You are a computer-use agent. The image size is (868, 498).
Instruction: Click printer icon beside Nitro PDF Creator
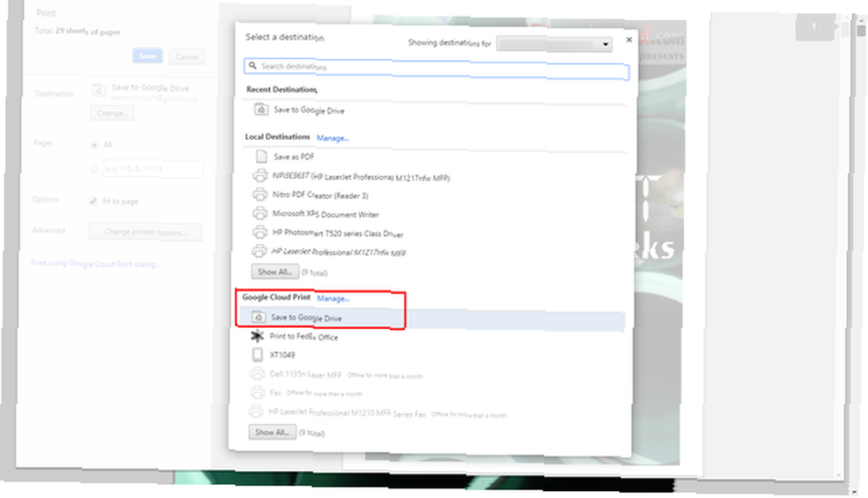(260, 194)
